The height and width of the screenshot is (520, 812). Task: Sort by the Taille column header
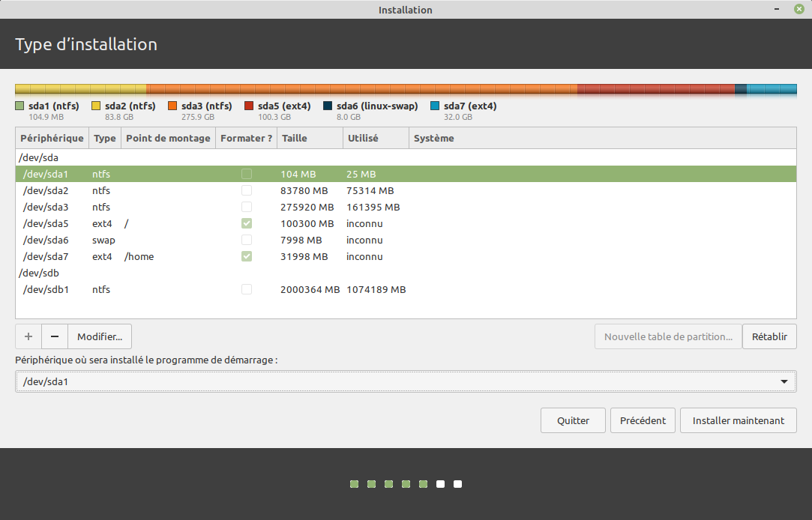pyautogui.click(x=308, y=138)
